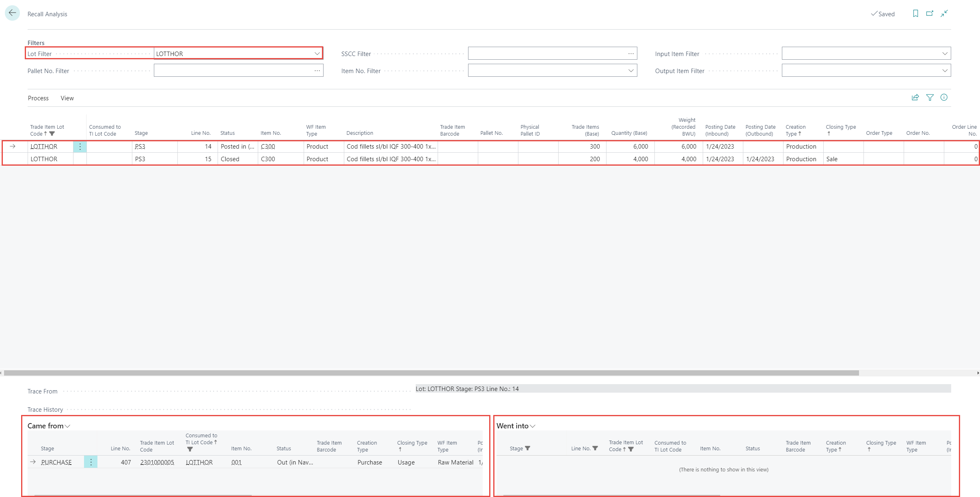Image resolution: width=980 pixels, height=497 pixels.
Task: Open the Output Item Filter dropdown
Action: tap(945, 71)
